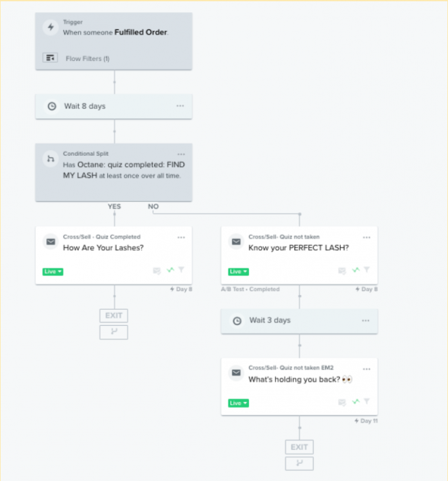
Task: Select the Fulfilled Order trigger card
Action: [114, 41]
